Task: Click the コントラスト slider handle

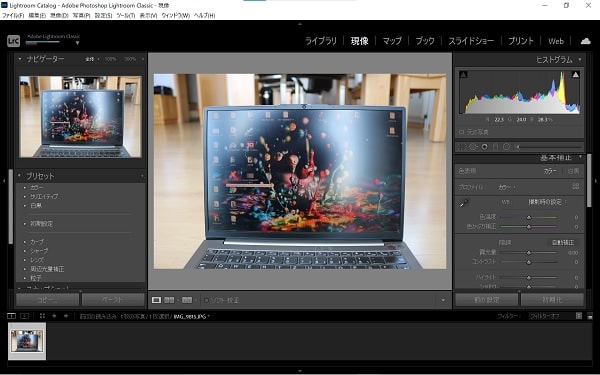Action: [x=528, y=262]
